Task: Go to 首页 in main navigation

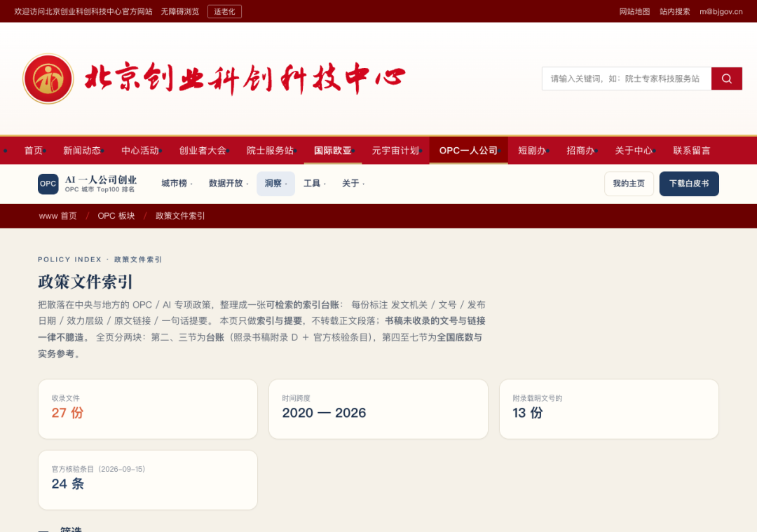Action: pyautogui.click(x=34, y=151)
